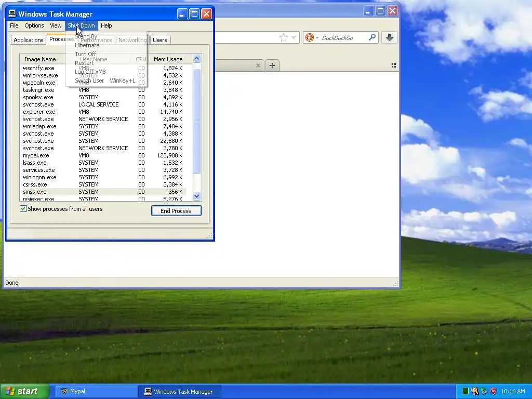Select svchost.exe using 22,880 K memory

click(x=103, y=141)
